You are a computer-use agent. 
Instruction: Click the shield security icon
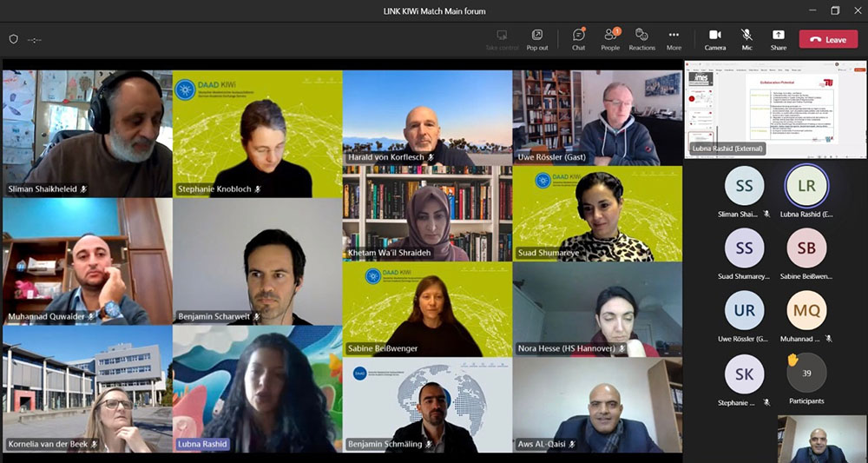(x=13, y=39)
